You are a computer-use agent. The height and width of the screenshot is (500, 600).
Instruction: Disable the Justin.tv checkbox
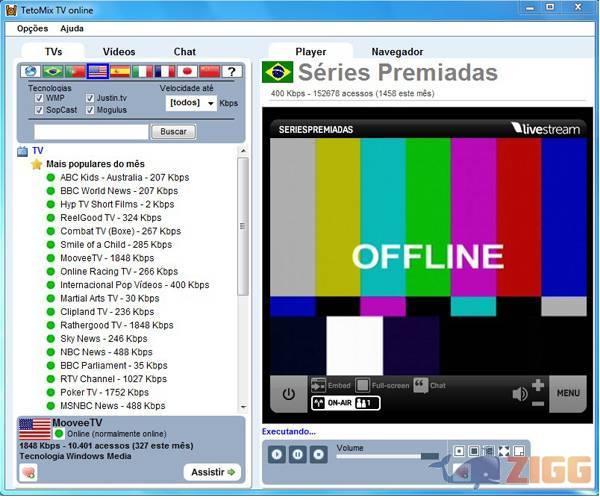[90, 98]
